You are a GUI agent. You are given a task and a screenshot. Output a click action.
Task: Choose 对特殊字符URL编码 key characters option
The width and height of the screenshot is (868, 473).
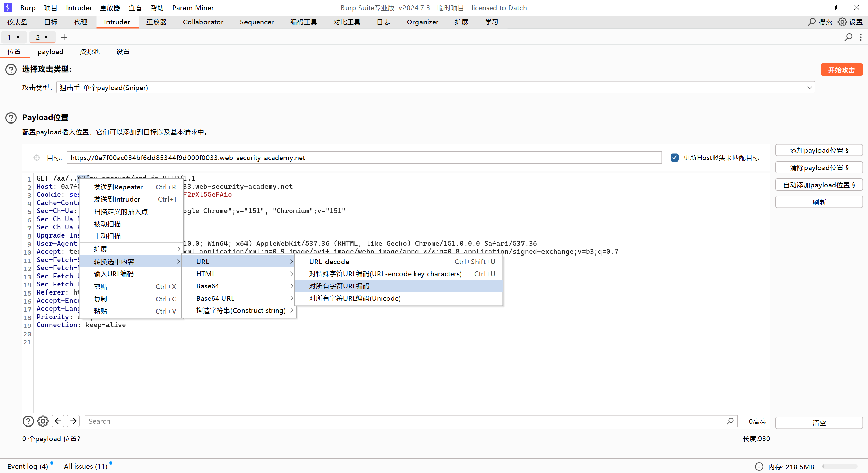(x=399, y=274)
